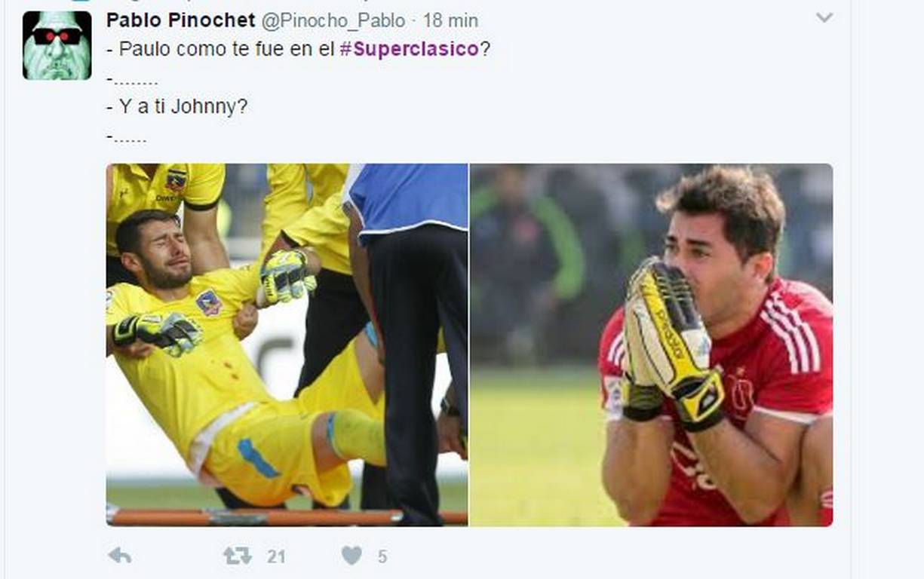This screenshot has width=924, height=579.
Task: Open the tweet via 18 min timestamp
Action: pyautogui.click(x=450, y=20)
